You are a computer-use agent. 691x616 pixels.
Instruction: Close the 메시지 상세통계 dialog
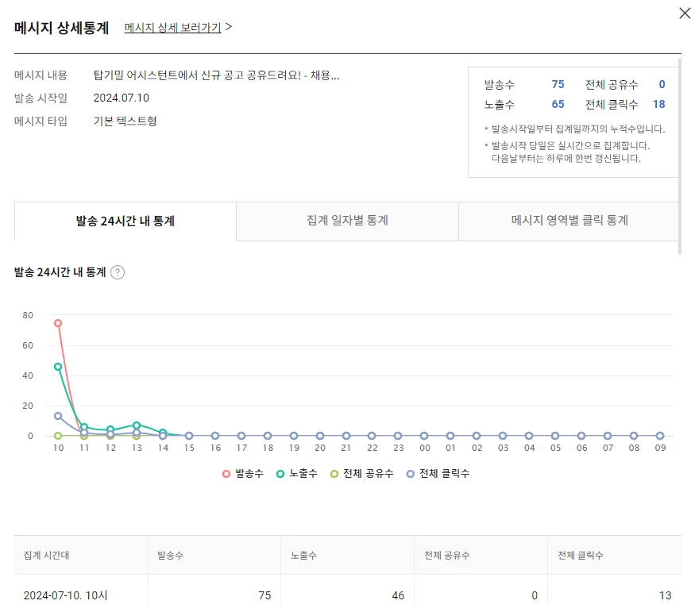click(685, 13)
